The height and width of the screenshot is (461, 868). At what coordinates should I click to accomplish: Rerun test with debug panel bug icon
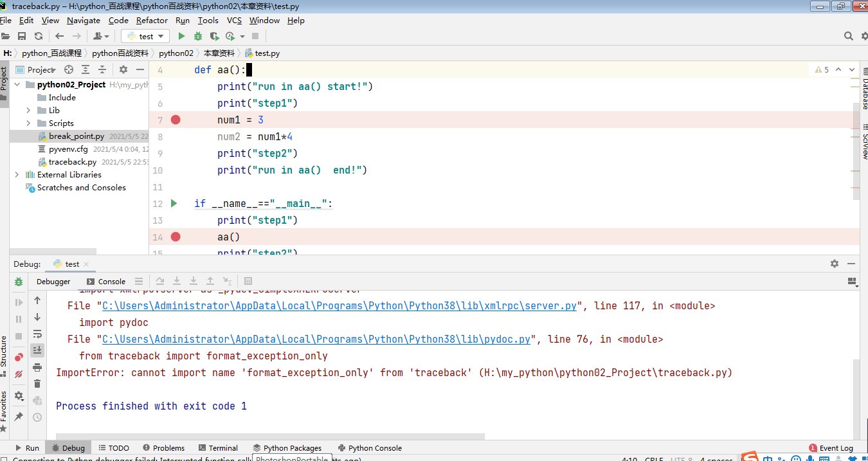click(x=19, y=282)
